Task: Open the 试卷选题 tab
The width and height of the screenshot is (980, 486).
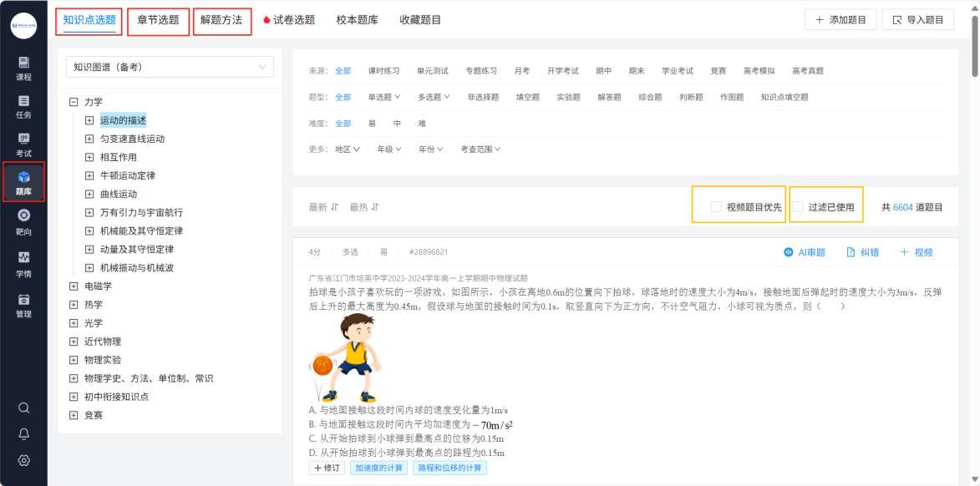Action: [x=289, y=20]
